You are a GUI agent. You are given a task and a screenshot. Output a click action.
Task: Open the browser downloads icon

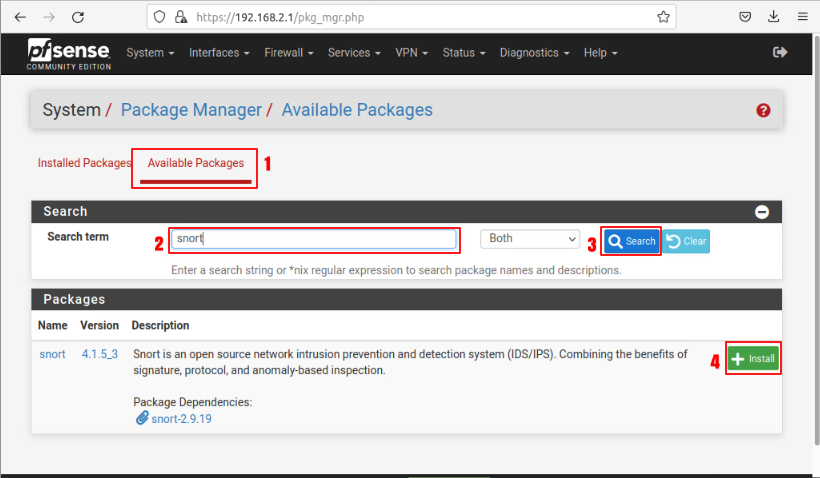(773, 17)
